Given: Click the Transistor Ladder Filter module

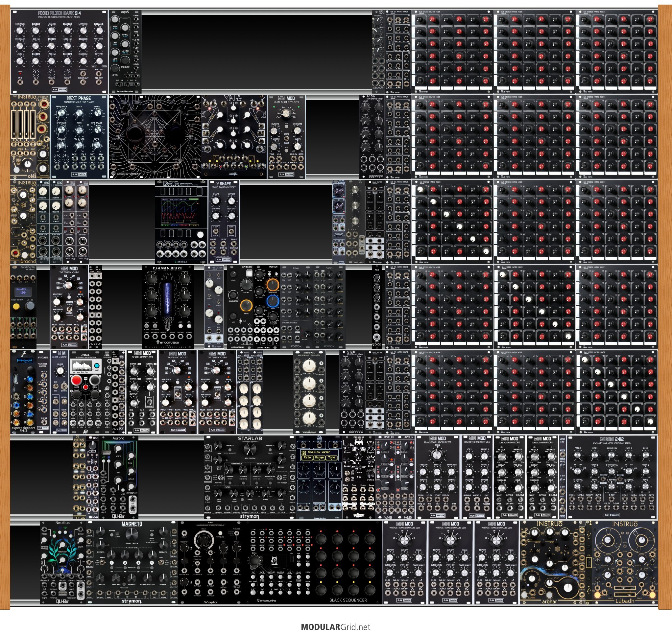Looking at the screenshot, I should [437, 478].
